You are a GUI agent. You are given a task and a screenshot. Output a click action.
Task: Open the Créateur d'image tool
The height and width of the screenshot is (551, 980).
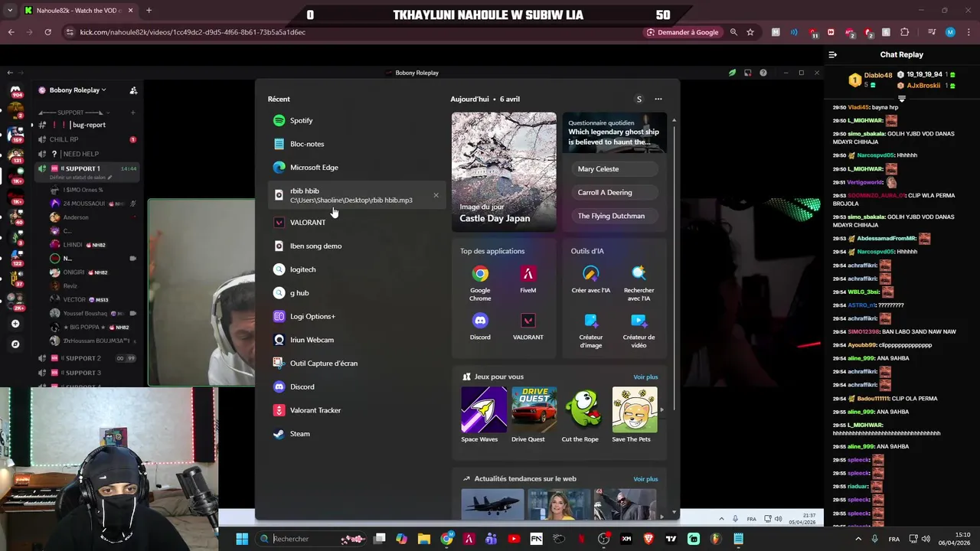[x=590, y=330]
